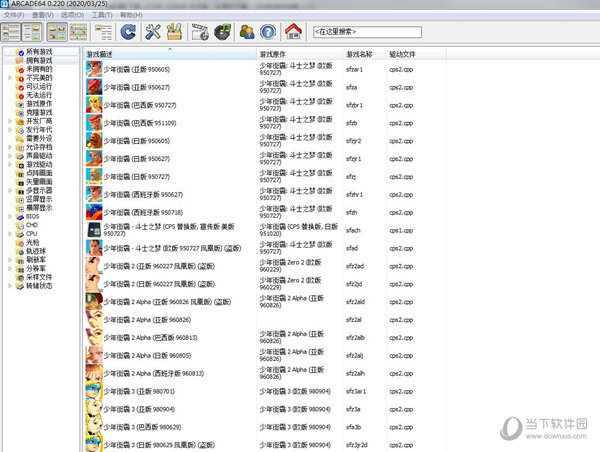
Task: Switch to large icons view
Action: pos(57,32)
